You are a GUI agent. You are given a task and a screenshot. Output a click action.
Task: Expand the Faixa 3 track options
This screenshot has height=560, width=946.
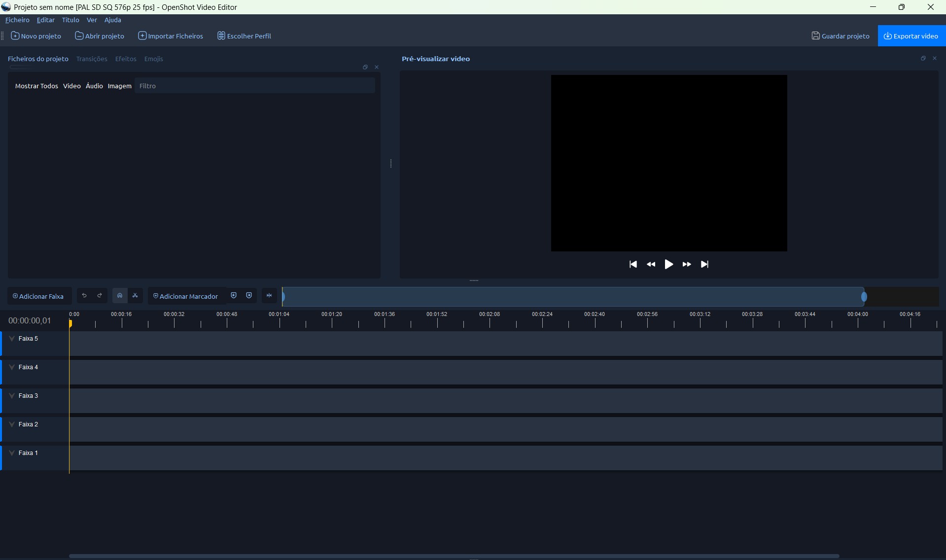pos(12,396)
